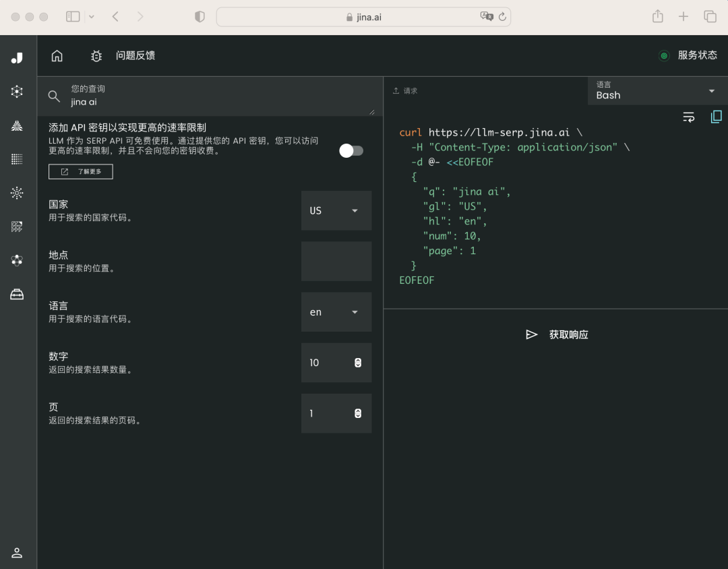
Task: Click the 服务状态 link
Action: click(698, 55)
